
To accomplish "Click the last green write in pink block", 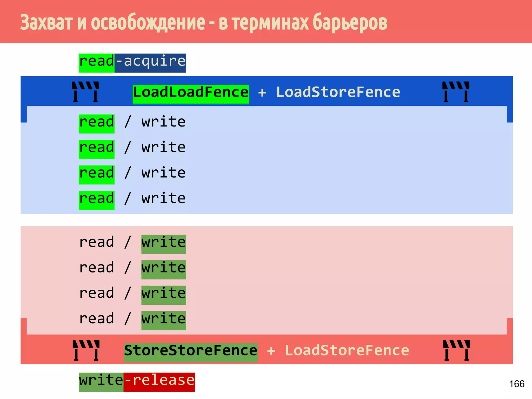I will coord(163,320).
